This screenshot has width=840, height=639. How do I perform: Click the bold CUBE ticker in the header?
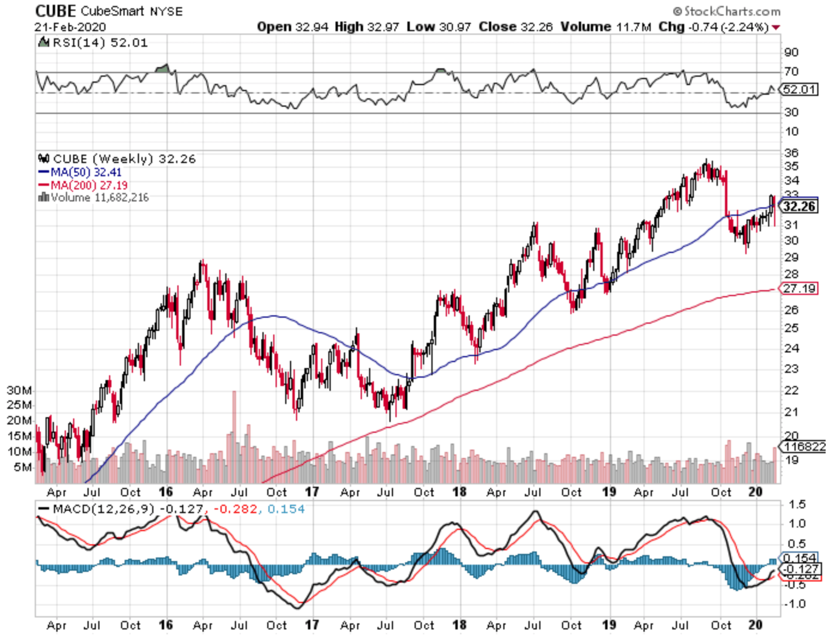[56, 11]
